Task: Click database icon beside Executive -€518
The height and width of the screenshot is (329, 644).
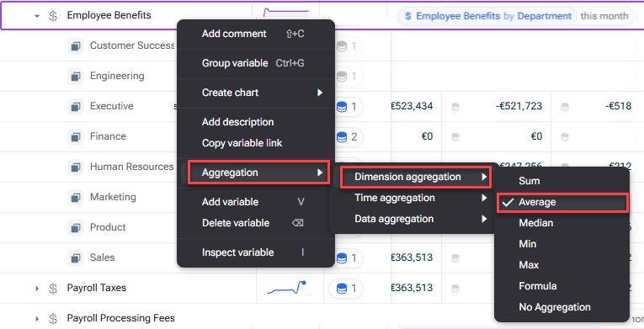Action: [565, 107]
